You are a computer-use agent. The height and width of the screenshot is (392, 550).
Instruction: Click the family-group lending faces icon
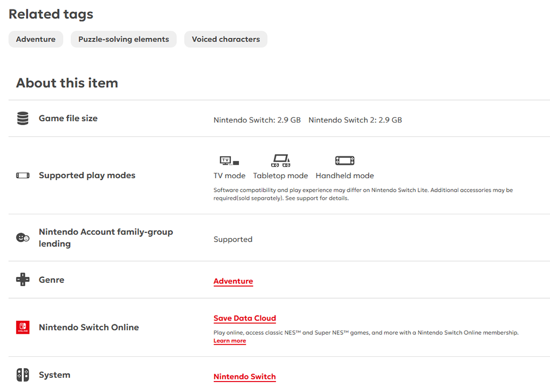click(x=23, y=237)
